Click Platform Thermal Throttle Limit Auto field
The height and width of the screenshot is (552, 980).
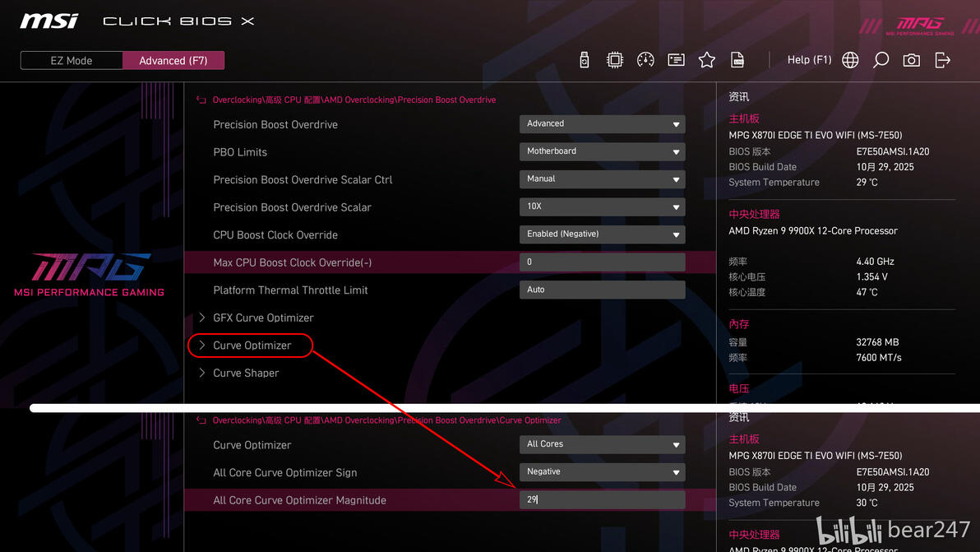[602, 290]
